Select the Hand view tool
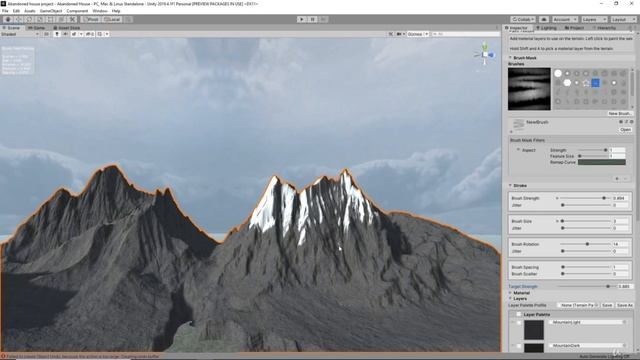Image resolution: width=640 pixels, height=360 pixels. [x=8, y=19]
